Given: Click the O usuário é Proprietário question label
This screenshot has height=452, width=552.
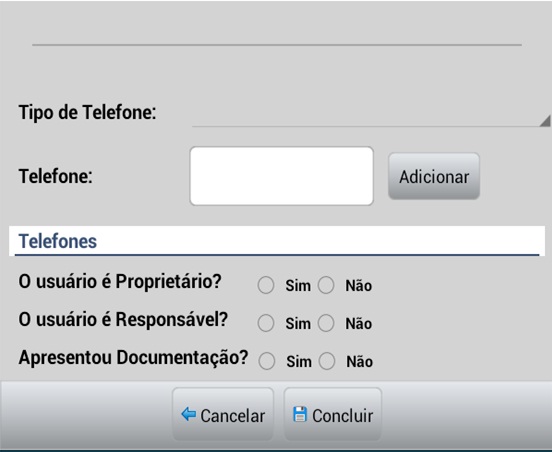Looking at the screenshot, I should [x=120, y=282].
